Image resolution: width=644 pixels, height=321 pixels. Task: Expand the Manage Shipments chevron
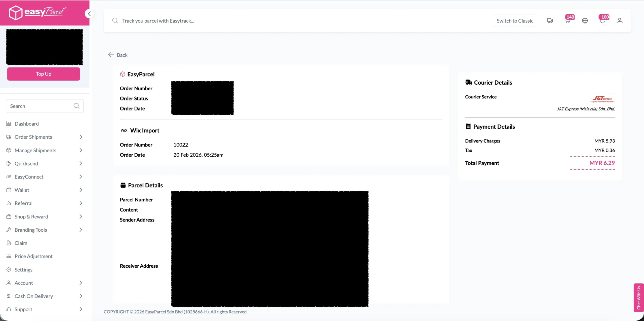click(x=81, y=150)
